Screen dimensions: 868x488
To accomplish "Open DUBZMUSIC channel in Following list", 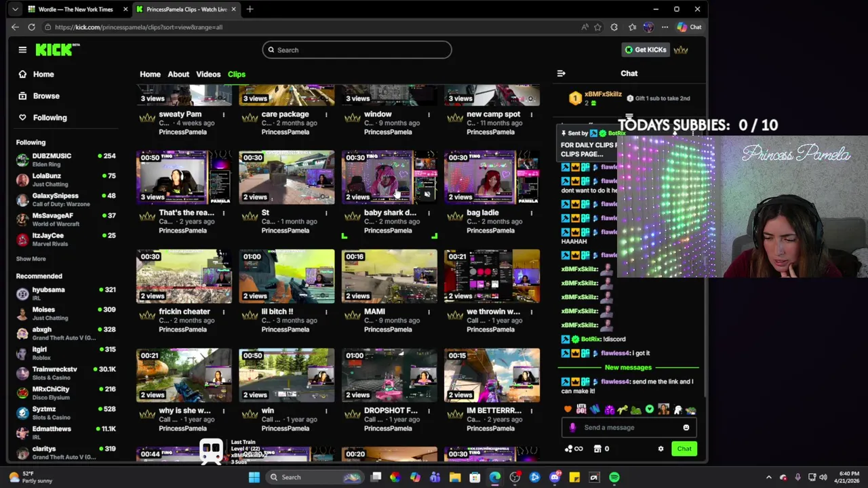I will click(x=66, y=159).
